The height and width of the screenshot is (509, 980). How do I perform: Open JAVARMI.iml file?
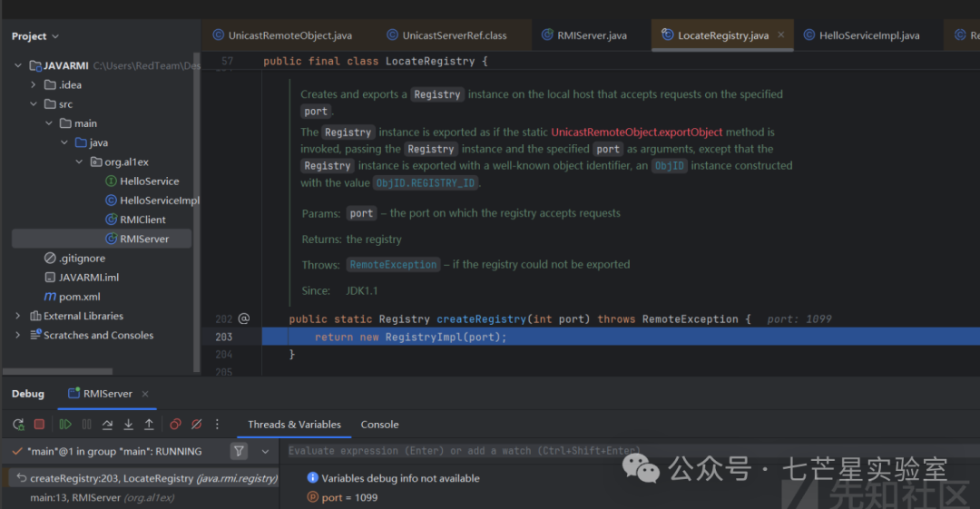[82, 277]
